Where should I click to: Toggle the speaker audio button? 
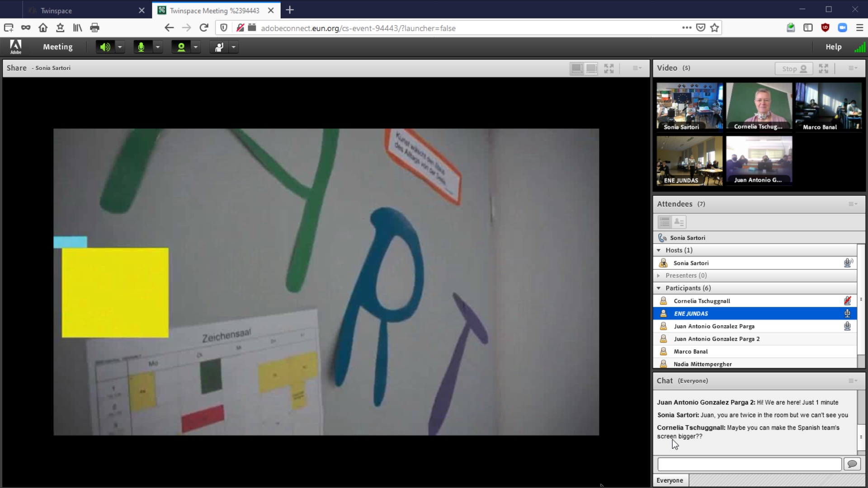(105, 47)
